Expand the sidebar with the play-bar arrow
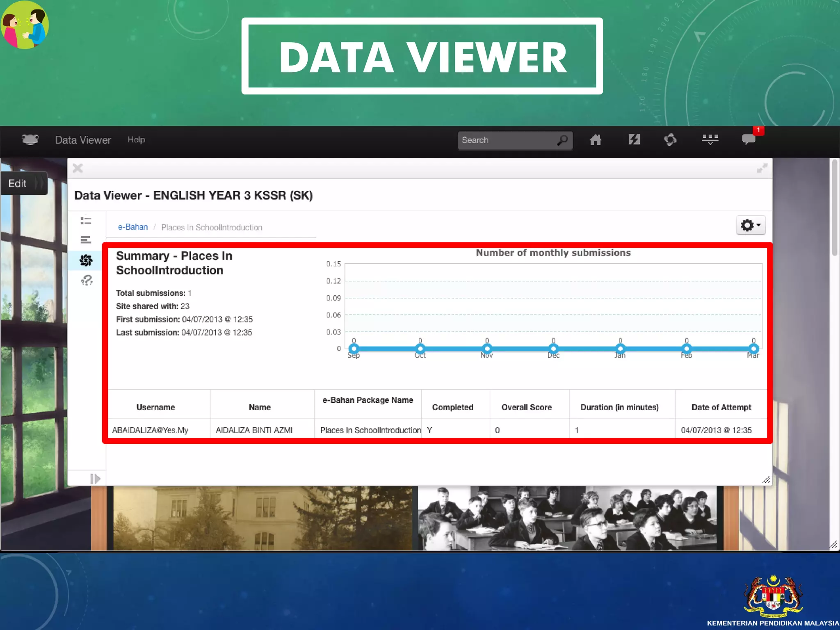840x630 pixels. pyautogui.click(x=95, y=479)
